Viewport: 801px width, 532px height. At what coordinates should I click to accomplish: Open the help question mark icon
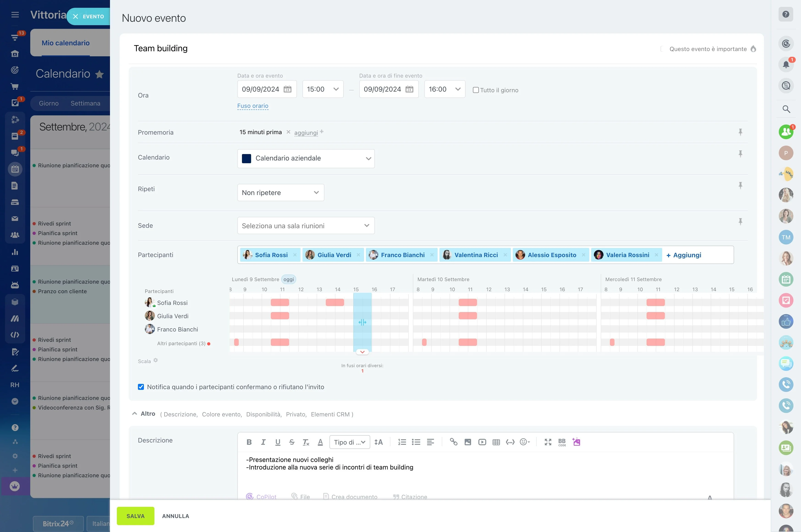[x=786, y=14]
